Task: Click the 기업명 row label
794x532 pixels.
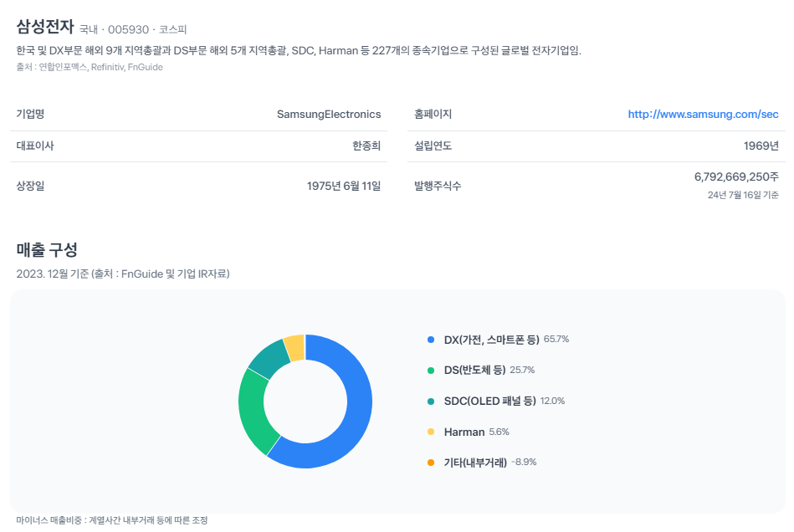Action: [30, 114]
